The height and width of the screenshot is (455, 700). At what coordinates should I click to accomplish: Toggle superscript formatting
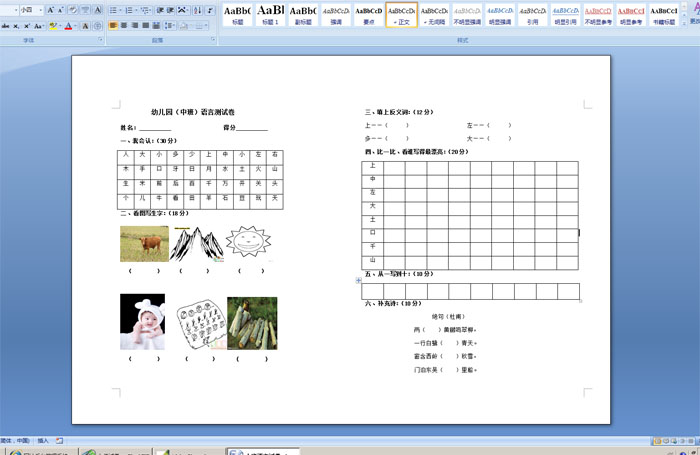tap(27, 26)
